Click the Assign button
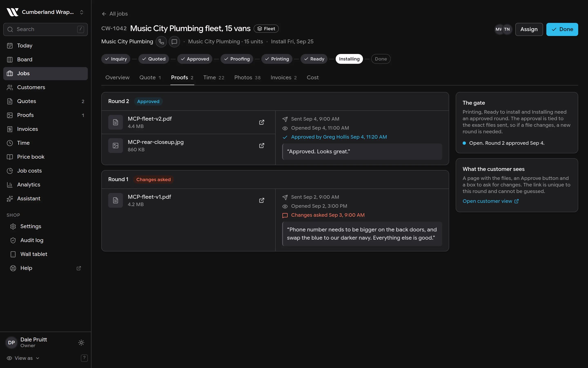The height and width of the screenshot is (368, 588). (x=529, y=29)
